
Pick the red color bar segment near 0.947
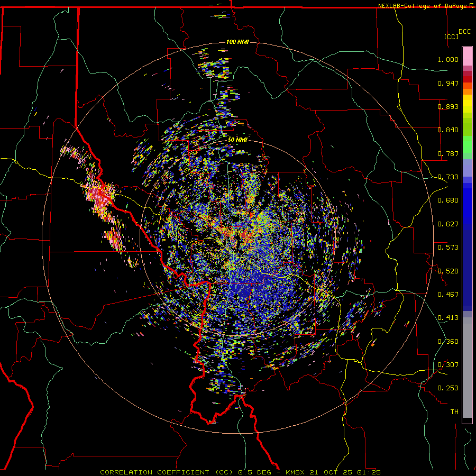[x=467, y=79]
